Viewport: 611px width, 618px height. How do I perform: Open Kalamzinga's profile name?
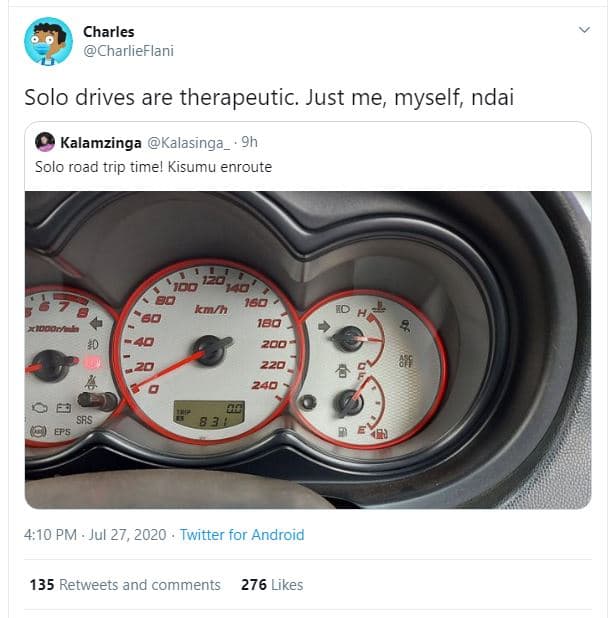click(101, 143)
